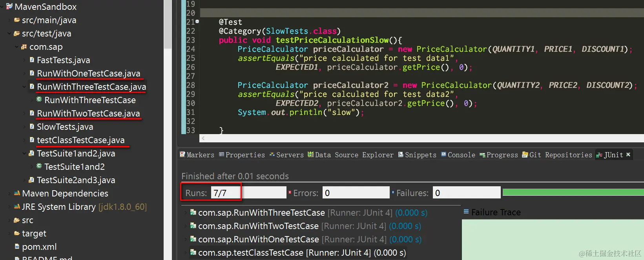Click the 'Finished after 0.01 seconds' status text
This screenshot has width=644, height=260.
pyautogui.click(x=235, y=176)
